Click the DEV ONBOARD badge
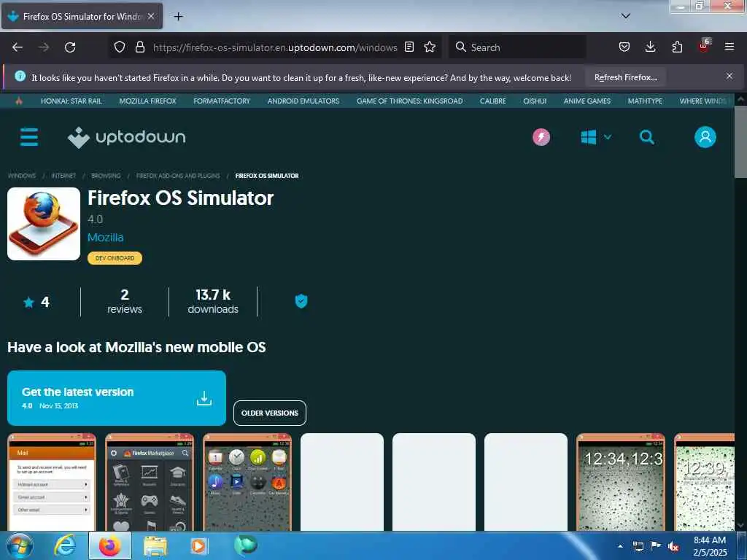The image size is (747, 560). tap(115, 258)
